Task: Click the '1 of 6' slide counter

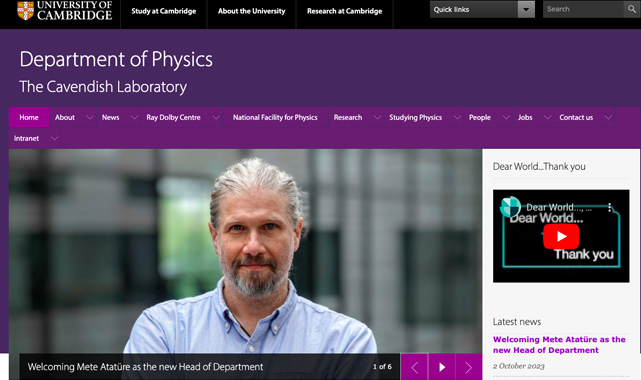Action: coord(382,367)
